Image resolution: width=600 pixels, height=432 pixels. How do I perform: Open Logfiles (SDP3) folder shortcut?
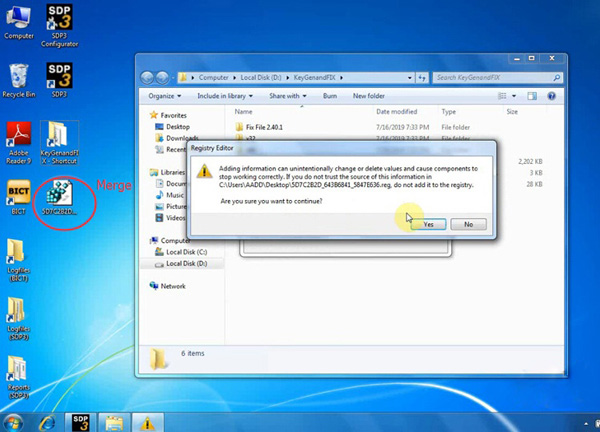pos(18,319)
